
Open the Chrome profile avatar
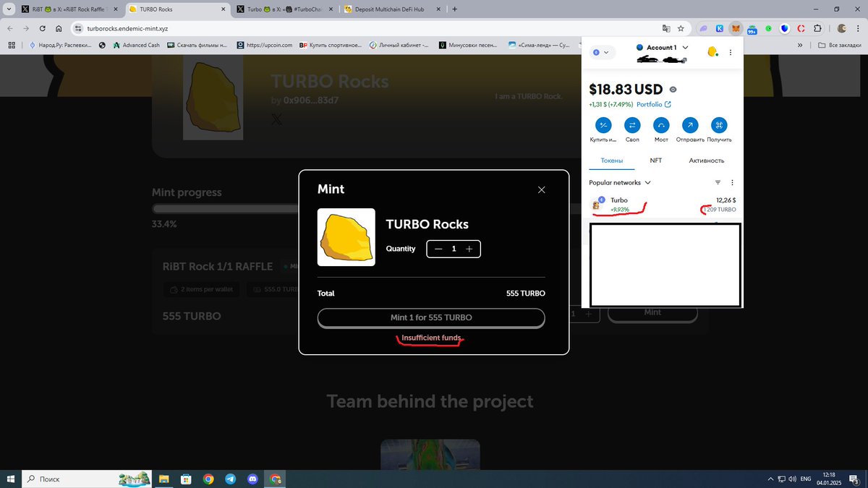point(841,28)
